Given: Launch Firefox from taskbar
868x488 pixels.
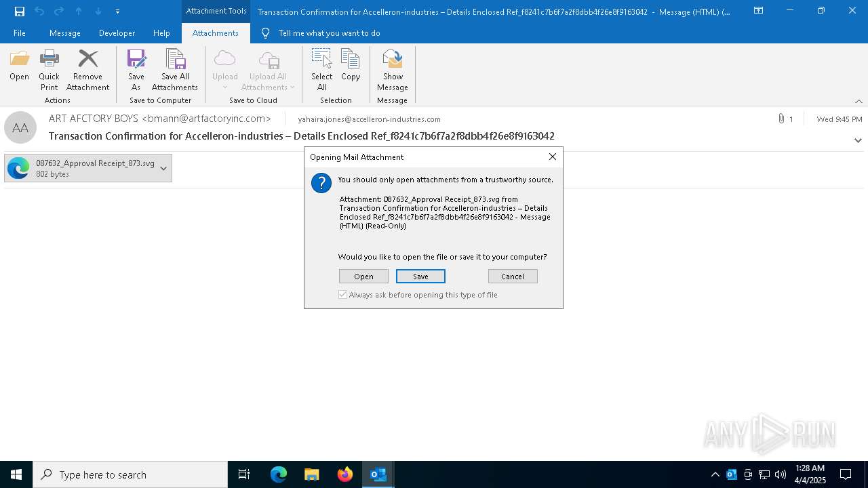Looking at the screenshot, I should click(x=345, y=474).
